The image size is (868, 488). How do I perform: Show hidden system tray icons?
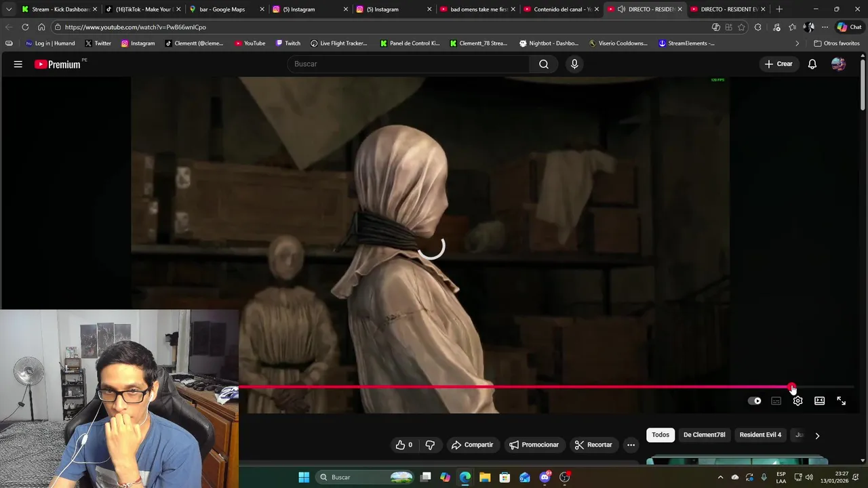pos(720,477)
